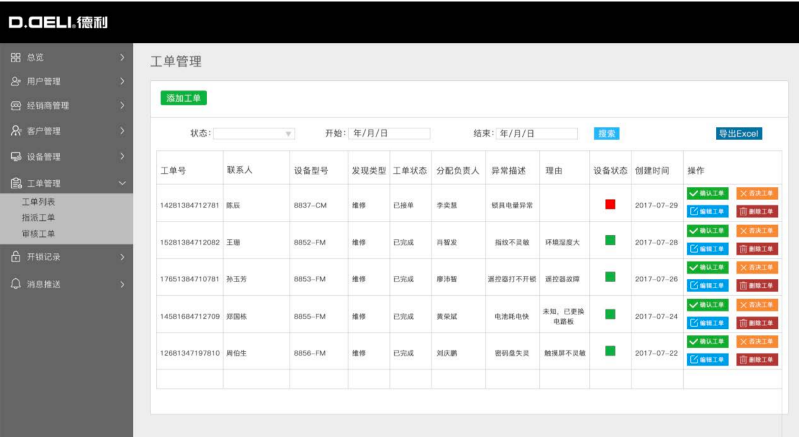Screen dimensions: 799x439
Task: Open the 指派工单 submenu item
Action: (38, 217)
